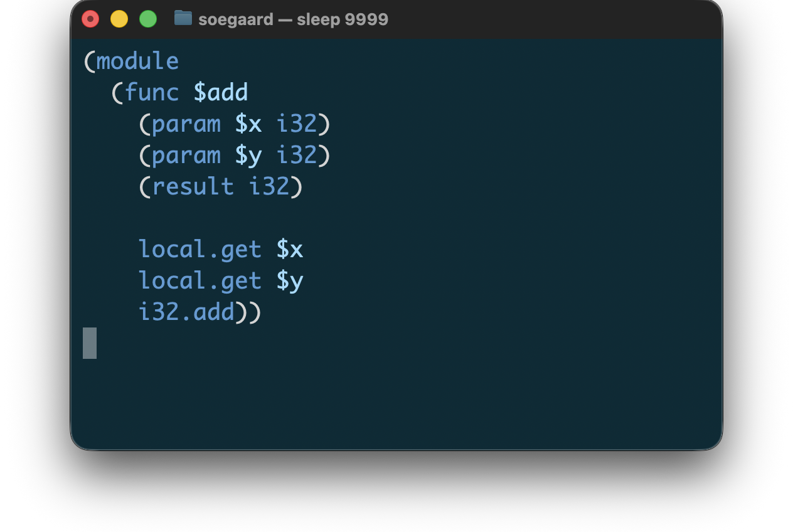Click the terminal block cursor

coord(90,343)
